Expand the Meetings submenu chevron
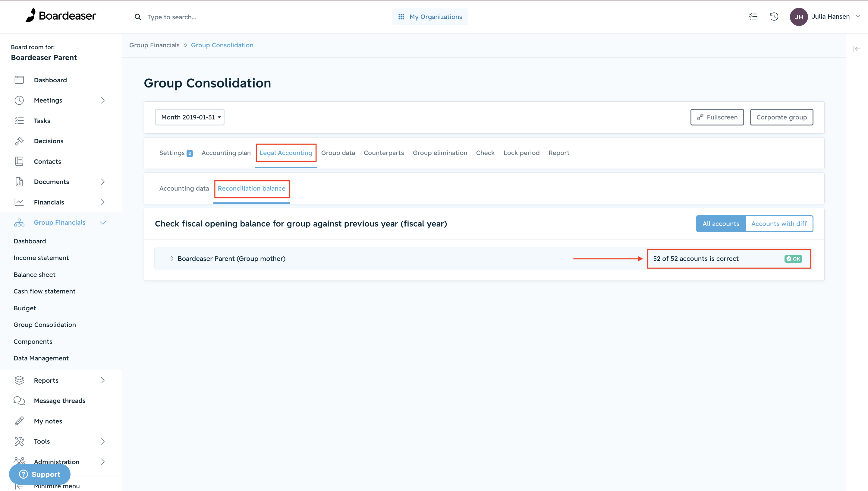Screen dimensions: 868x491 [103, 100]
